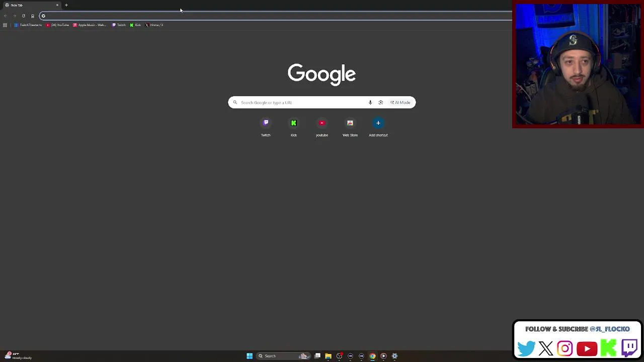The height and width of the screenshot is (362, 644).
Task: Switch to Google Chrome in the taskbar
Action: [x=372, y=356]
